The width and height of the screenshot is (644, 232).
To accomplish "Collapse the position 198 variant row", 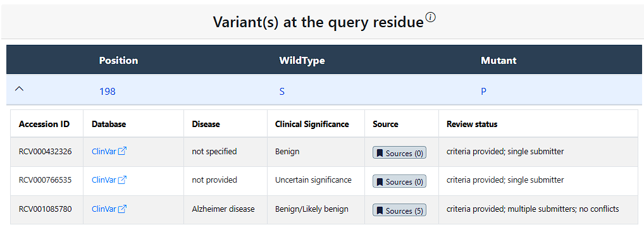I will pos(19,89).
